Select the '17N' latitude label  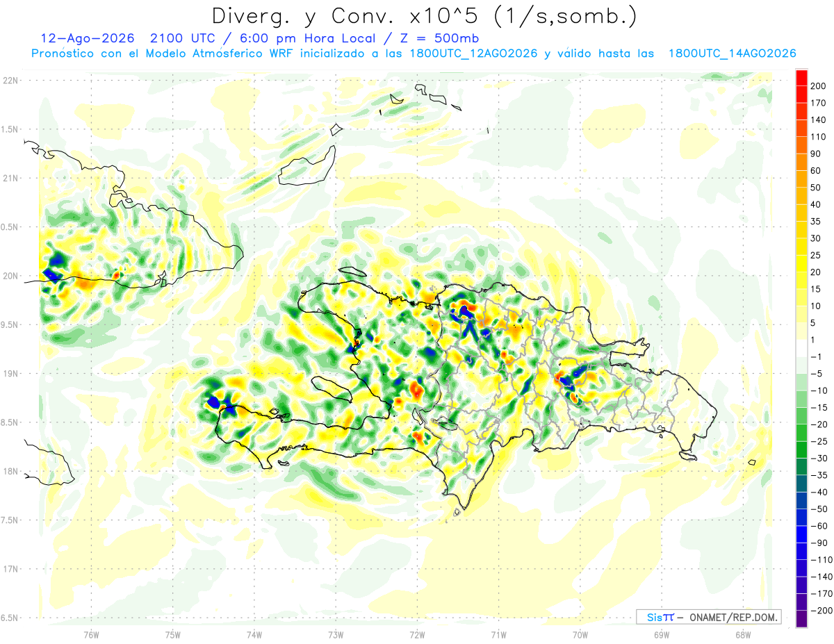(10, 568)
